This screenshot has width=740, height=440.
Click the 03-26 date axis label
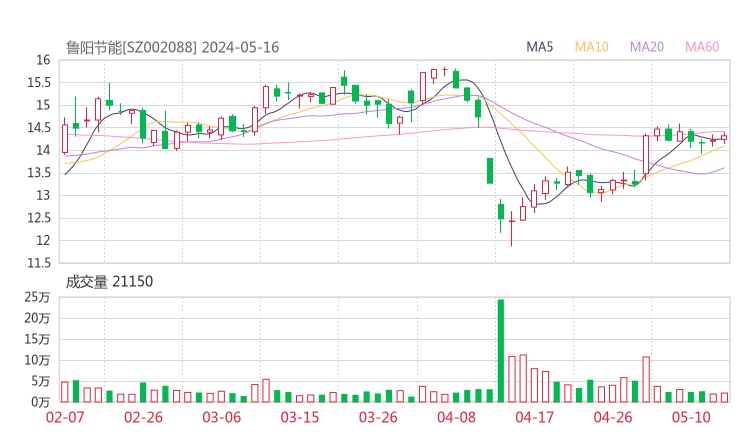coord(378,417)
